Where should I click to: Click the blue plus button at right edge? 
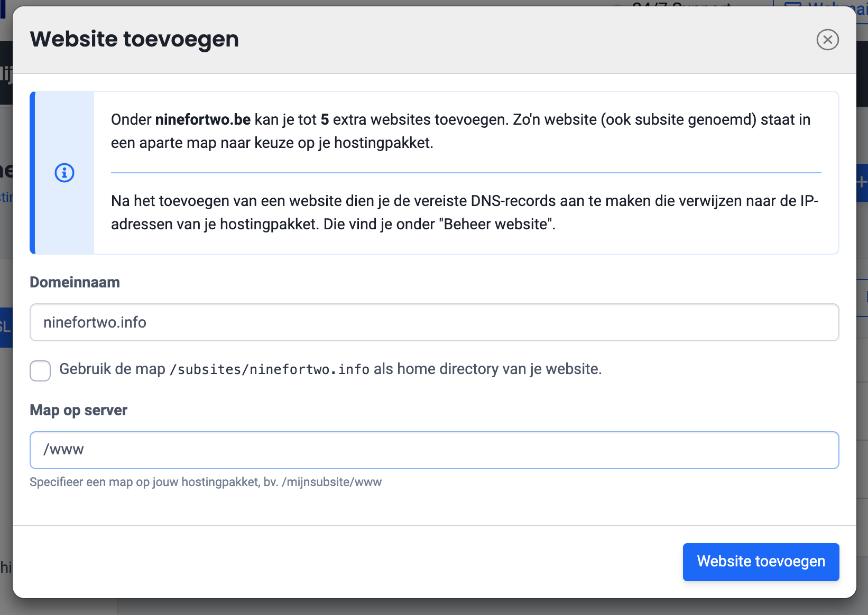click(862, 182)
